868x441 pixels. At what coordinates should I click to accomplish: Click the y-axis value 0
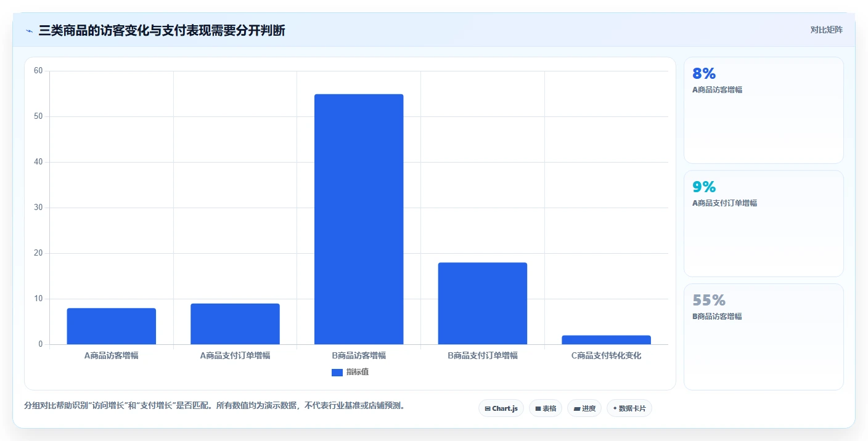click(41, 344)
